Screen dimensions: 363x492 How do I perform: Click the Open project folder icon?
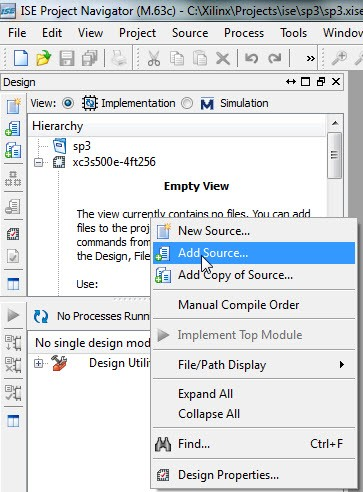pos(44,58)
